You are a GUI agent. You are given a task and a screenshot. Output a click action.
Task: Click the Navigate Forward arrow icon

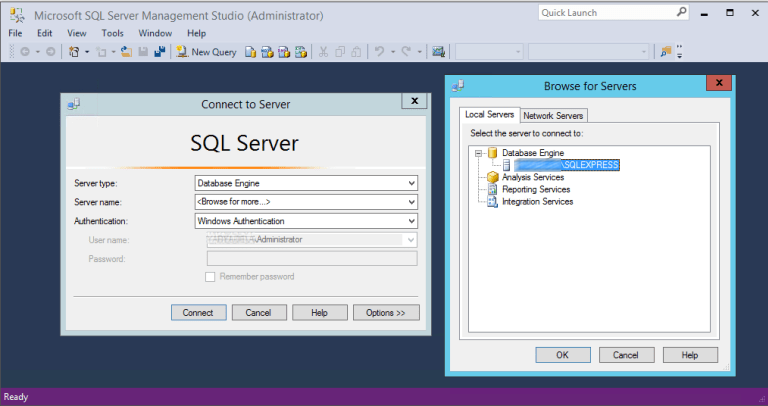50,51
